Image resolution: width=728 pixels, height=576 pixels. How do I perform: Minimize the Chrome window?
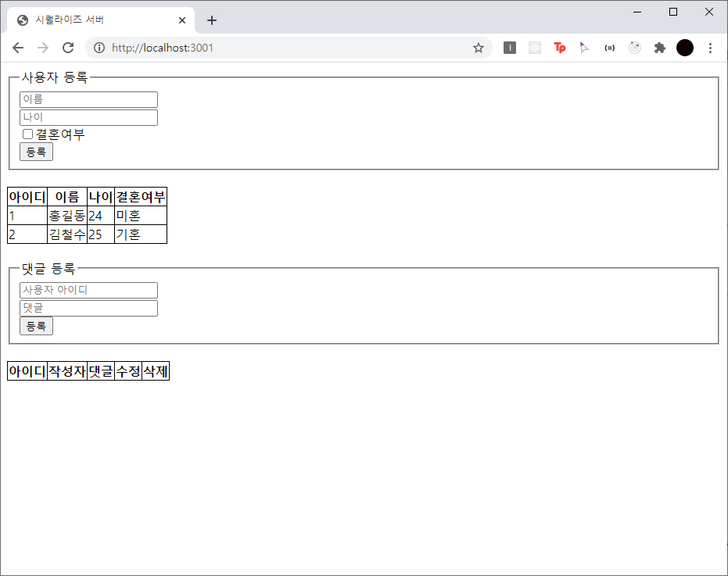tap(637, 12)
